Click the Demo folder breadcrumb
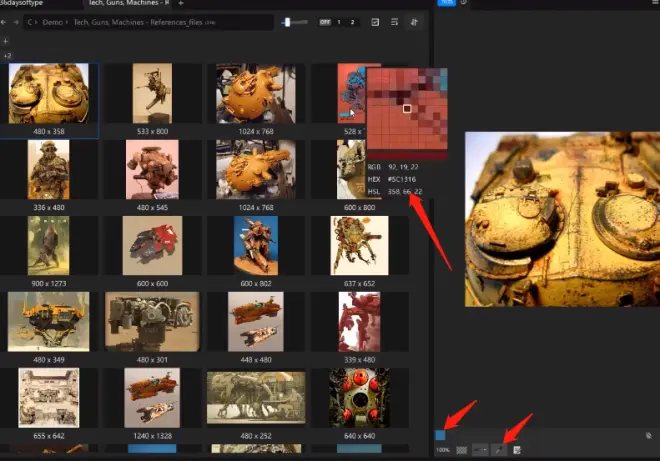 [52, 22]
